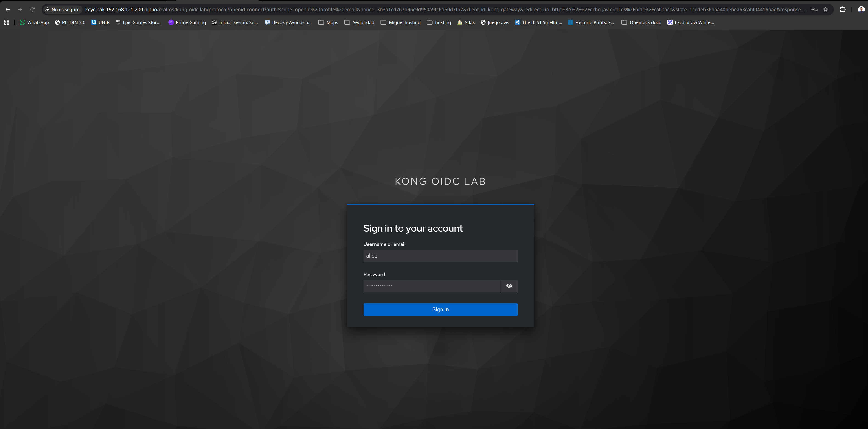Image resolution: width=868 pixels, height=429 pixels.
Task: Click the blue Sign In button
Action: point(440,309)
